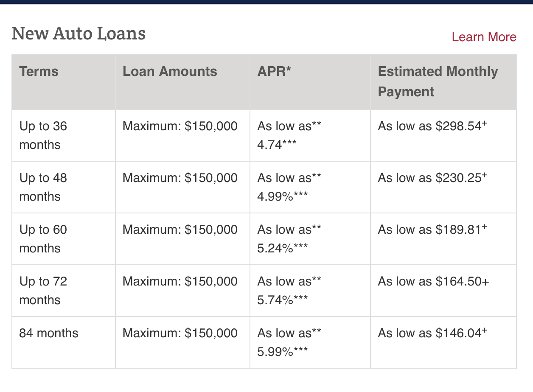Click the 4.74*** APR cell
533x392 pixels.
click(x=310, y=136)
